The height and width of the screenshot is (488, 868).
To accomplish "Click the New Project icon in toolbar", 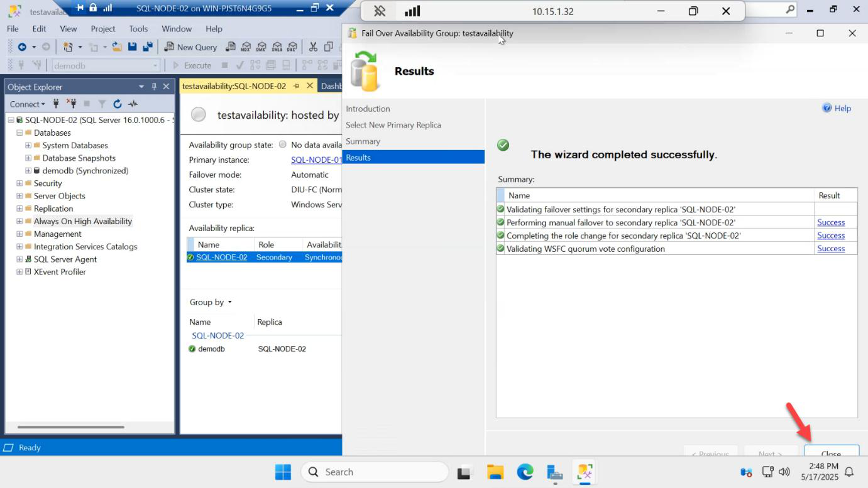I will tap(68, 47).
